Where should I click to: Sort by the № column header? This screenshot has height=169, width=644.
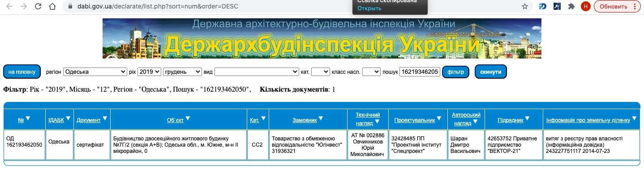21,120
